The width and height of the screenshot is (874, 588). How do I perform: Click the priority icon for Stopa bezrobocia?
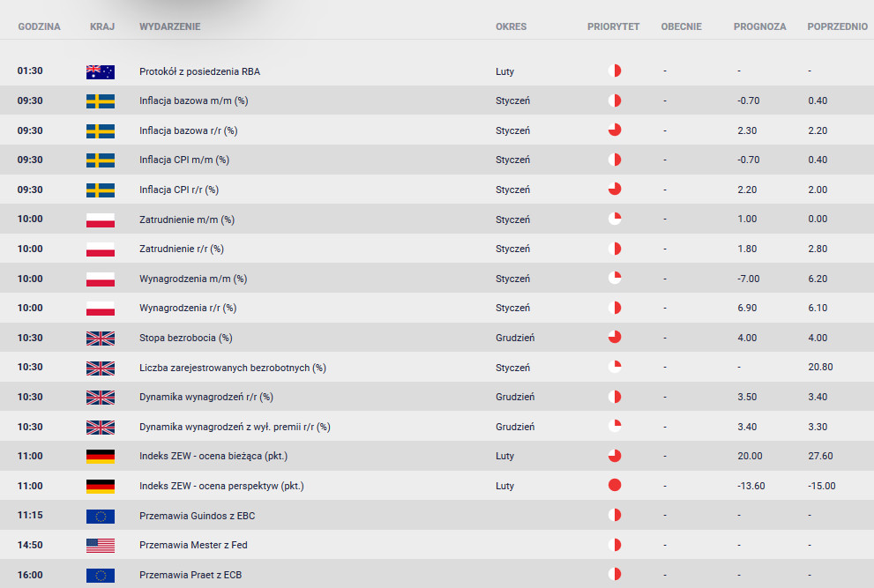tap(614, 337)
